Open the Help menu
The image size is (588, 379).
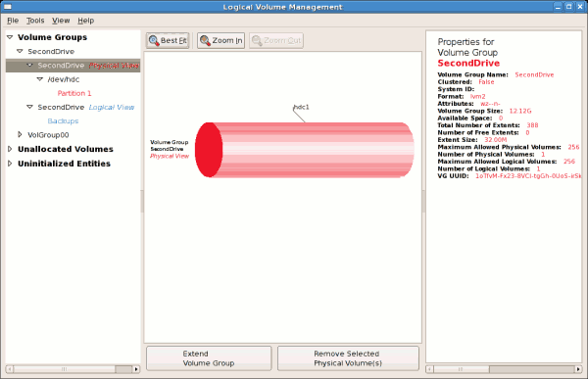(86, 21)
